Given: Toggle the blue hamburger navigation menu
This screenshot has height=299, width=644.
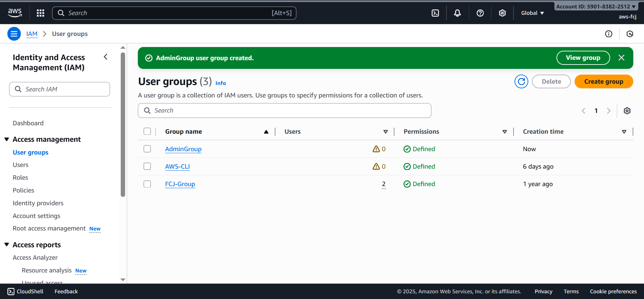Looking at the screenshot, I should pos(14,34).
